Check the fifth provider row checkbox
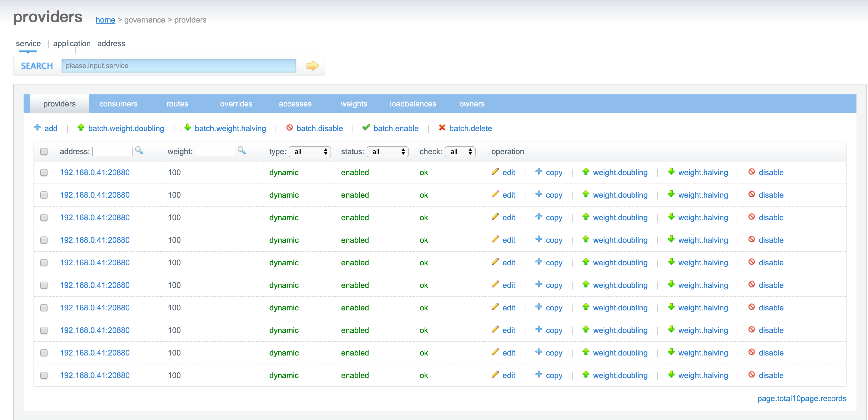Screen dimensions: 868x420 tap(44, 262)
